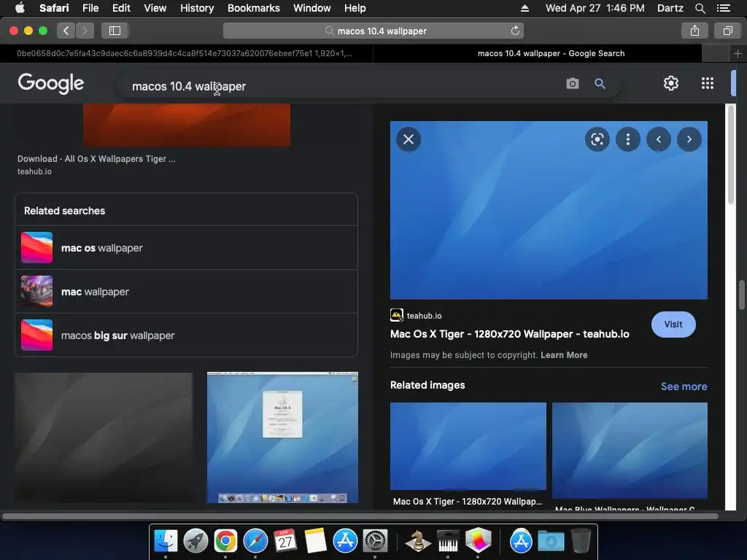Click the Visit button for teahub.io
This screenshot has height=560, width=747.
coord(673,324)
